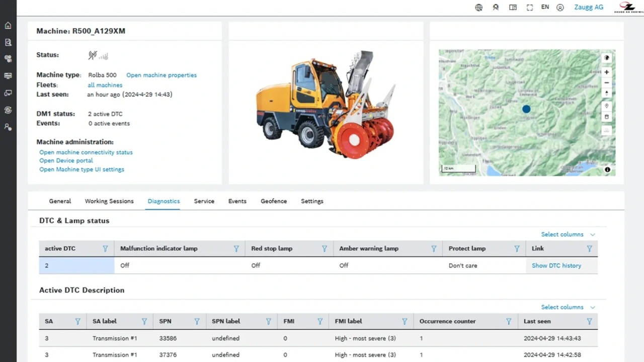This screenshot has width=644, height=362.
Task: Click the globe icon on the map
Action: [607, 58]
